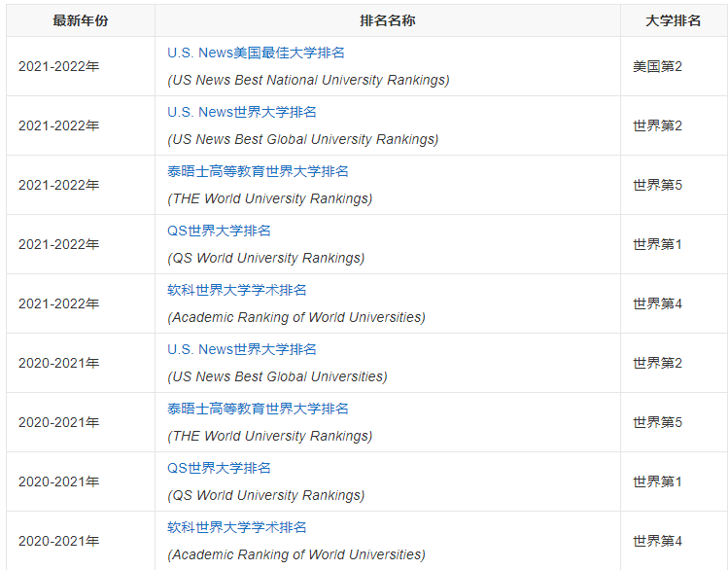This screenshot has height=570, width=728.
Task: Click the 最新年份 column header
Action: [x=81, y=20]
